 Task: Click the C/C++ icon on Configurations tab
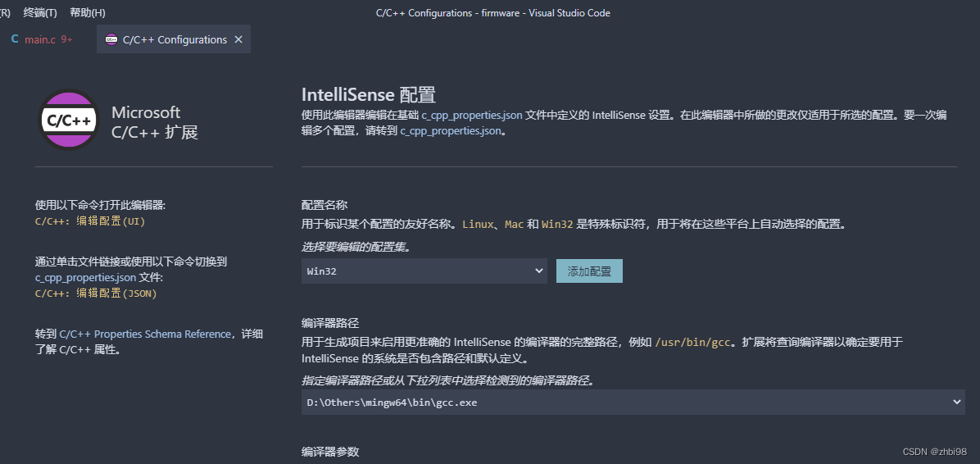(x=111, y=39)
